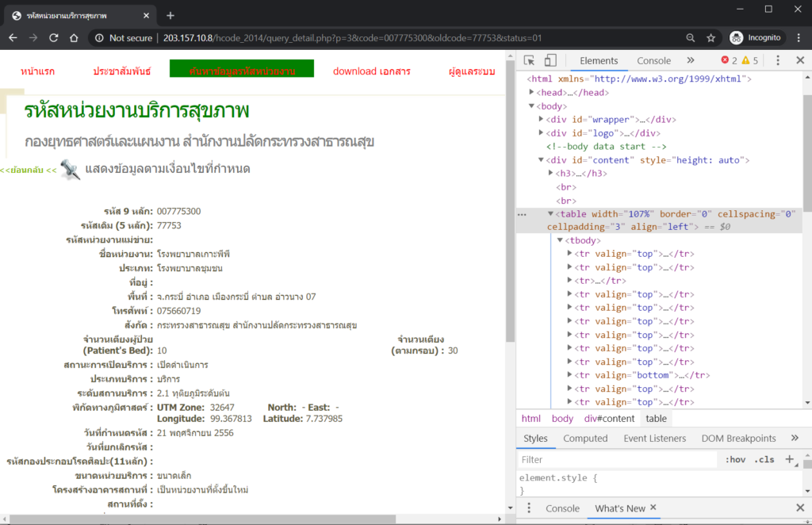812x525 pixels.
Task: Reload the page
Action: click(x=54, y=38)
